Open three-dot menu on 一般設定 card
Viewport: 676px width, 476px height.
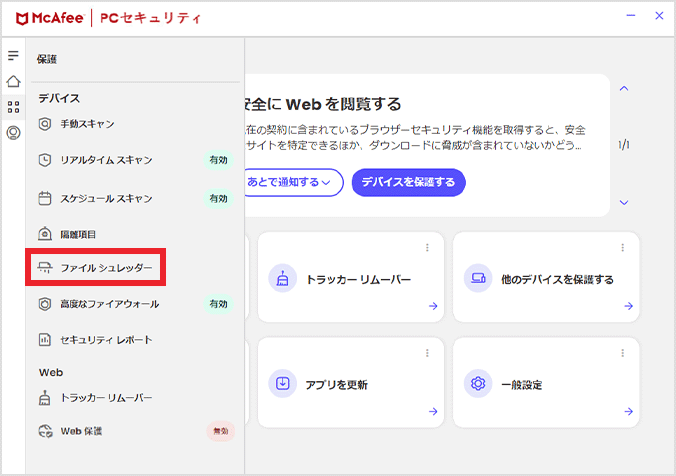(x=623, y=353)
